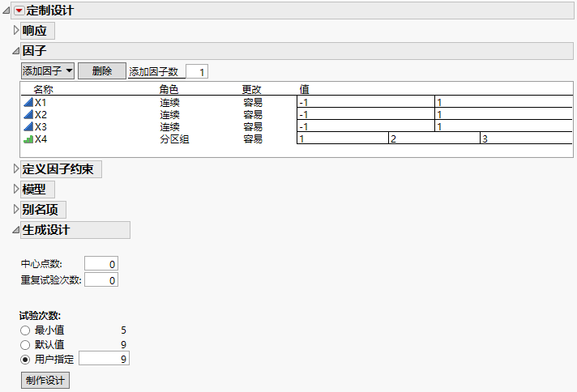Click the 重复试验次数 input field
The image size is (577, 392).
click(x=101, y=280)
